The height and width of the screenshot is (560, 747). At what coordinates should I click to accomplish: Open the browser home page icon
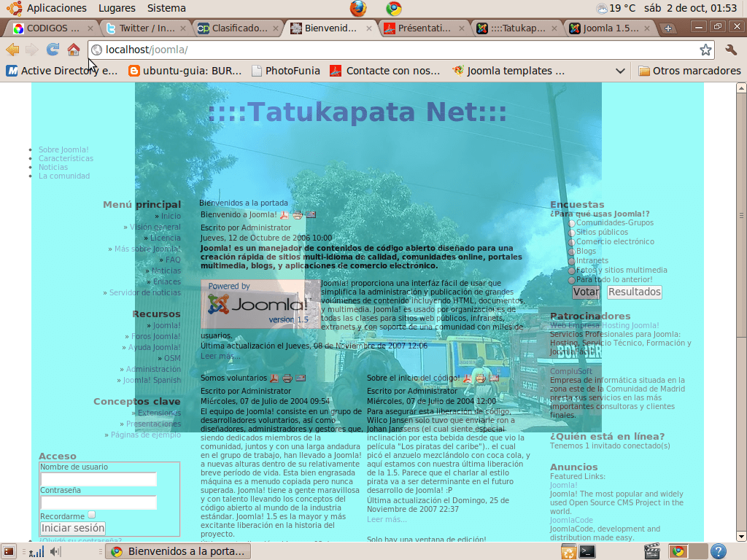[x=74, y=50]
